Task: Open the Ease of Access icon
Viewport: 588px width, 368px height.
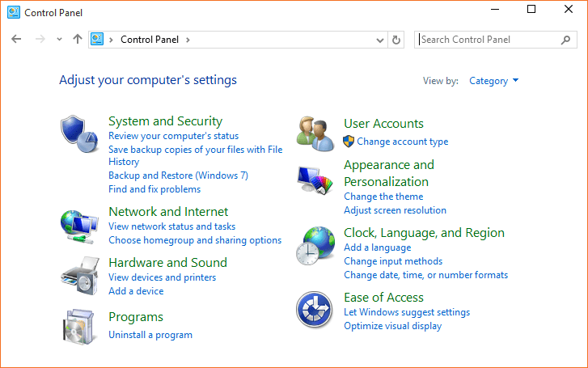Action: coord(315,311)
